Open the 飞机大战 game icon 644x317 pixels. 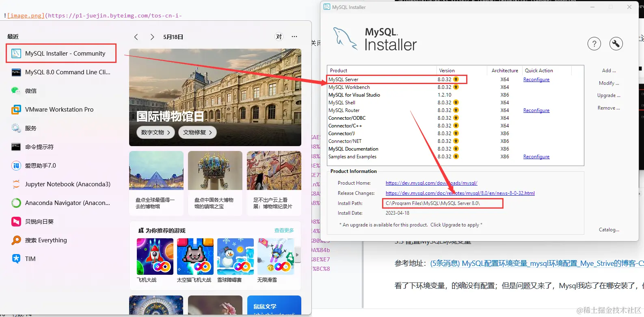[155, 257]
